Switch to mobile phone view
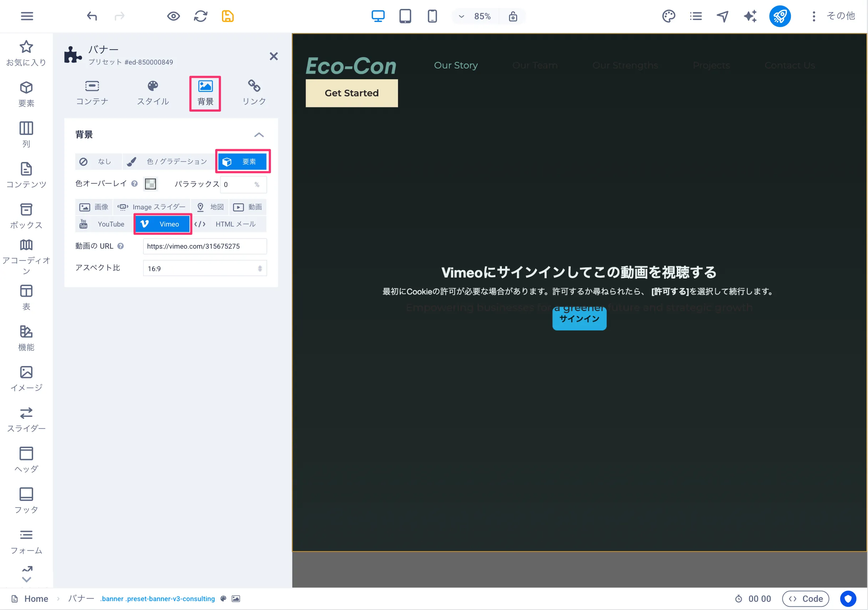This screenshot has width=868, height=610. coord(432,16)
